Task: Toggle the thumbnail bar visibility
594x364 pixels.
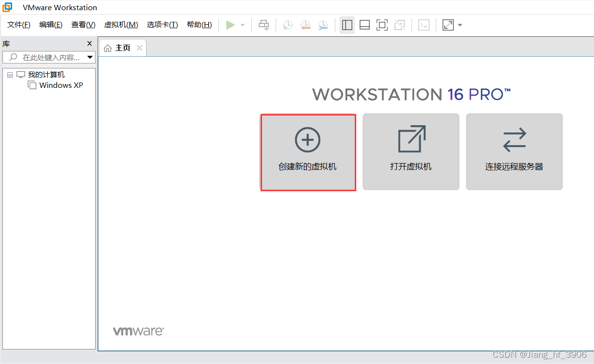Action: (364, 25)
